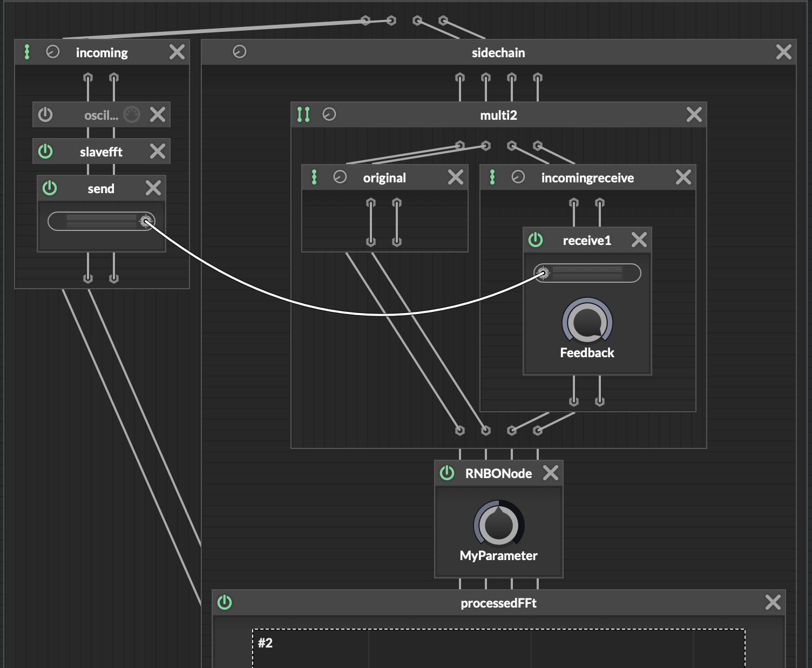Toggle power on RNBONode
The width and height of the screenshot is (812, 668).
(447, 473)
